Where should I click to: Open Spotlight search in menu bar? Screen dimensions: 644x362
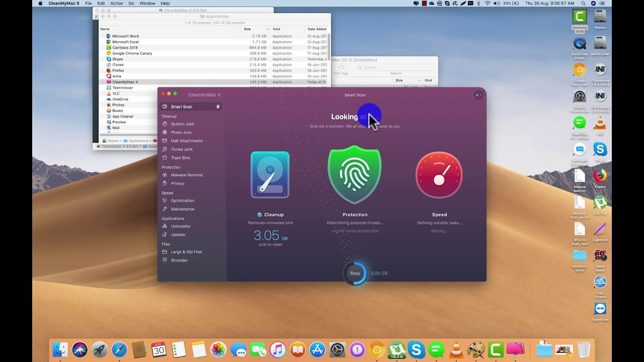[583, 3]
